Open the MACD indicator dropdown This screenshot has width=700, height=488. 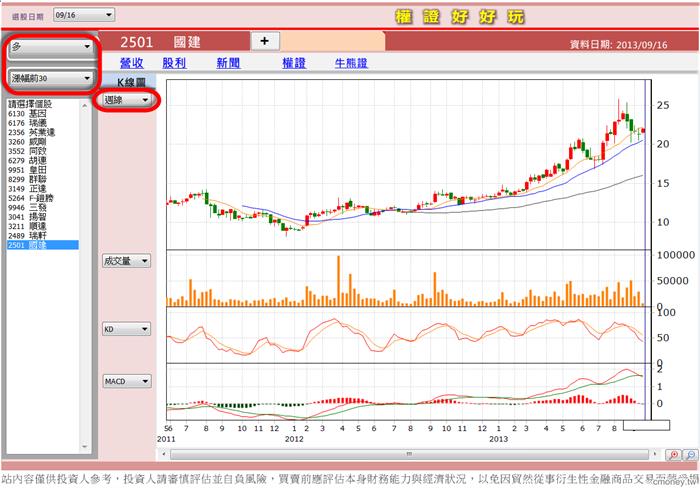click(127, 381)
